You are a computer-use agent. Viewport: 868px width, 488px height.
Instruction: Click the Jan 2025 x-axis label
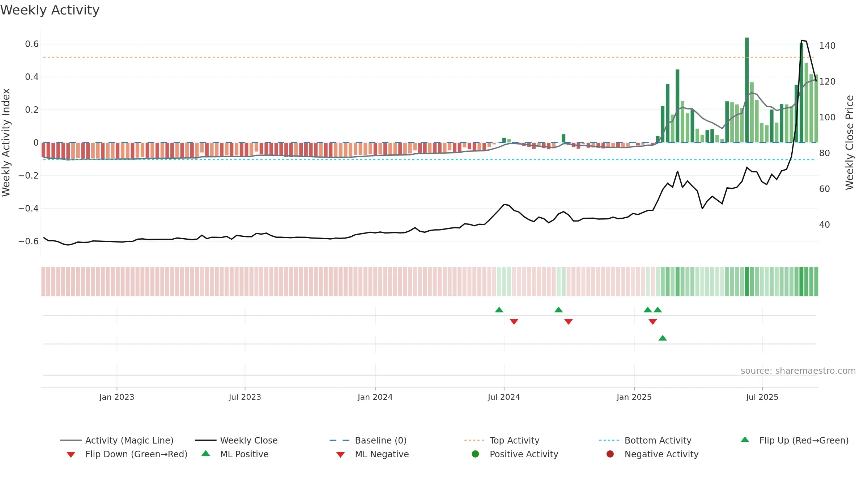tap(634, 397)
